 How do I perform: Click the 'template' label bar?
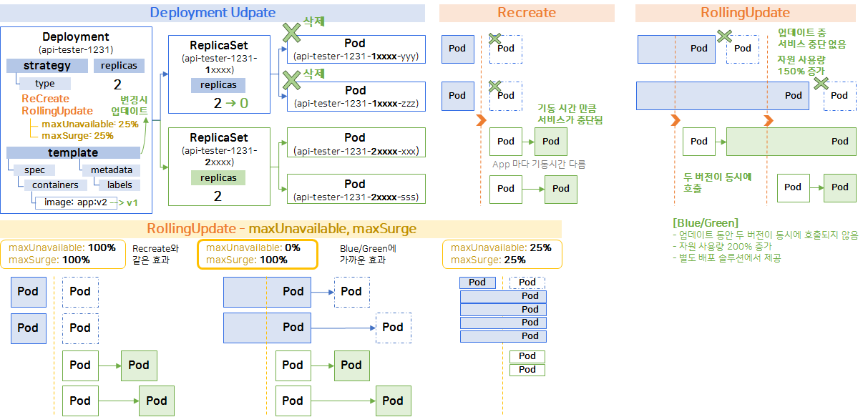73,152
